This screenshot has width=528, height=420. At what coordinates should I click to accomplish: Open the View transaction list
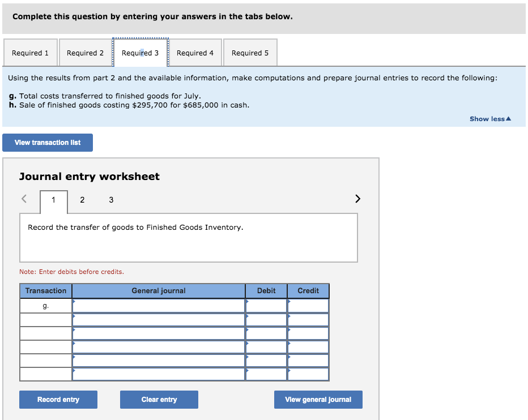[x=48, y=142]
